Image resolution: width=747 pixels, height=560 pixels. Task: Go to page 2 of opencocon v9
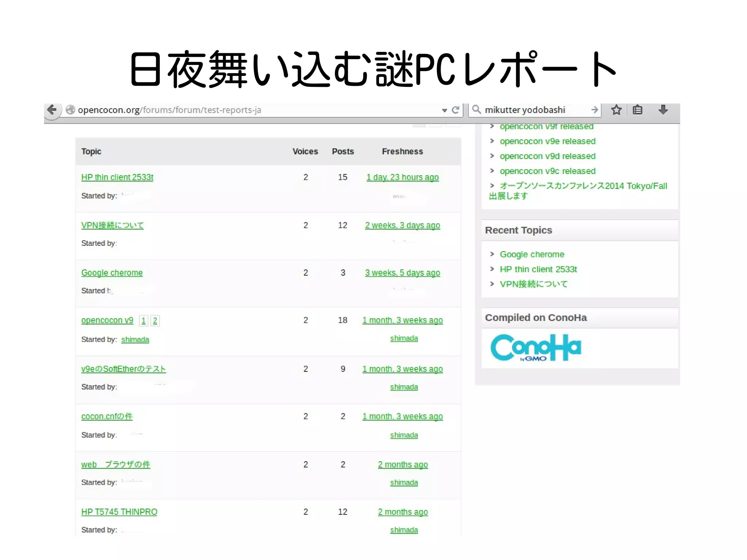[x=155, y=321]
